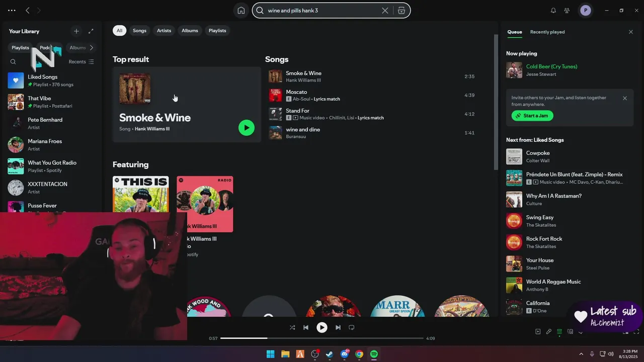Open File Explorer from taskbar
This screenshot has width=644, height=362.
[285, 354]
